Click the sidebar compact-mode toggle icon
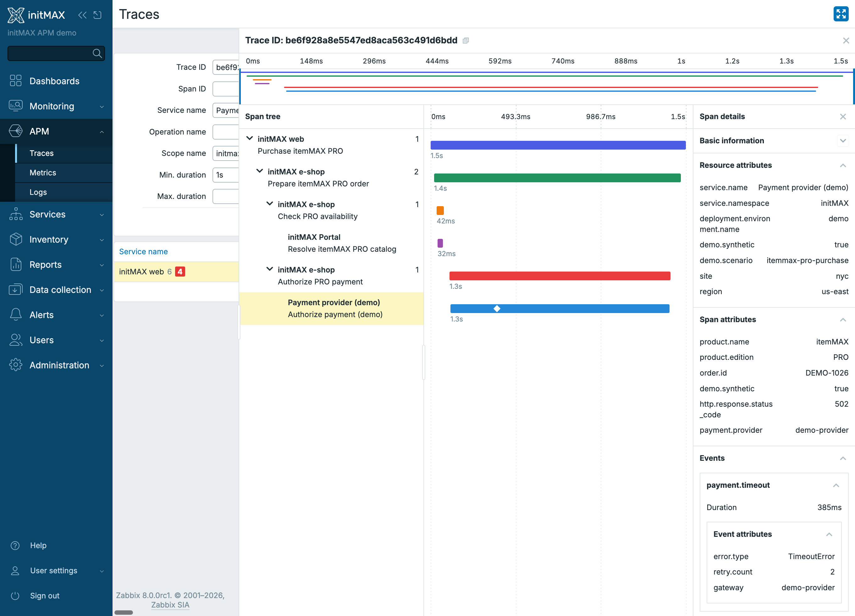The width and height of the screenshot is (855, 616). (98, 15)
